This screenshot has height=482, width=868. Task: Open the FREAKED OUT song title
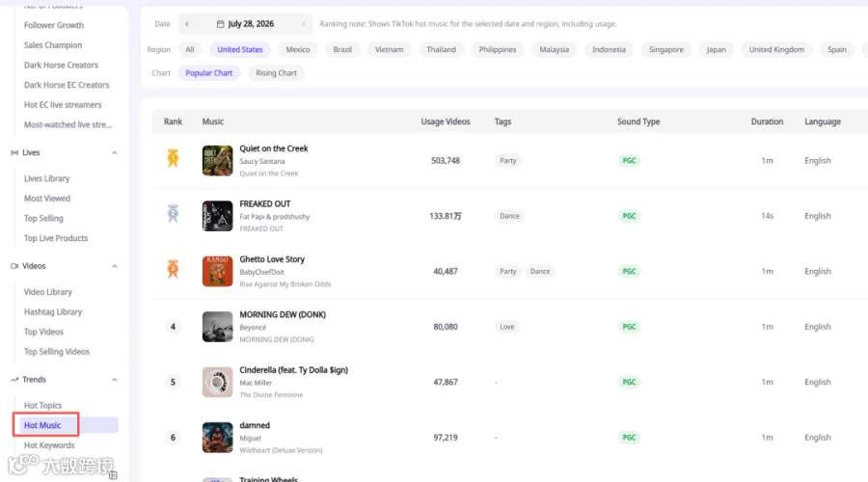coord(264,204)
